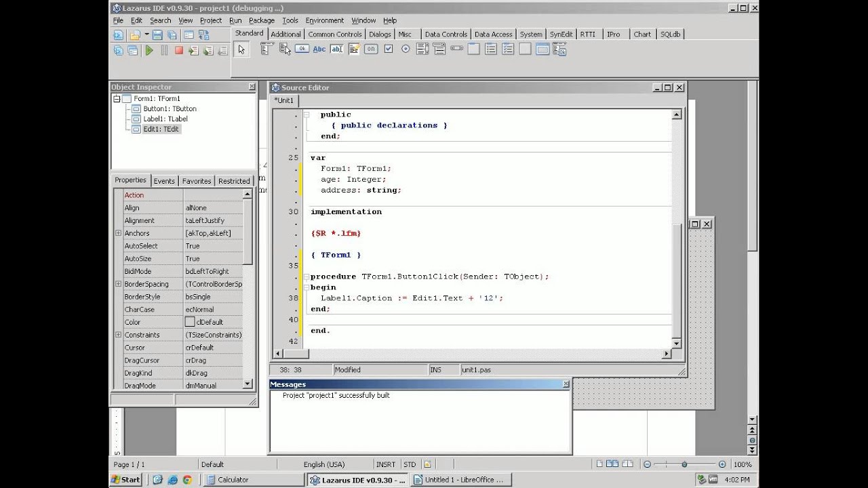The width and height of the screenshot is (868, 488).
Task: Collapse the code fold at 'public'
Action: pos(307,115)
